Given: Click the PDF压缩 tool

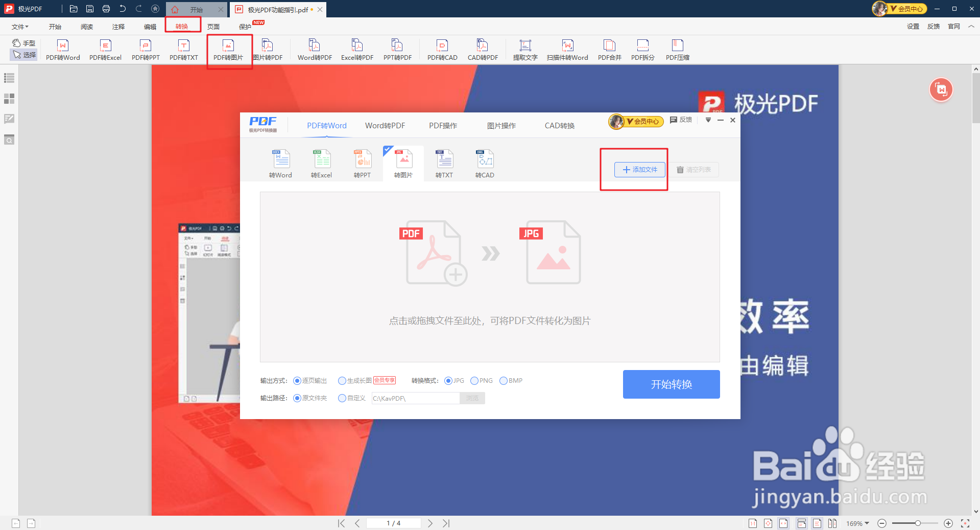Looking at the screenshot, I should pos(677,50).
